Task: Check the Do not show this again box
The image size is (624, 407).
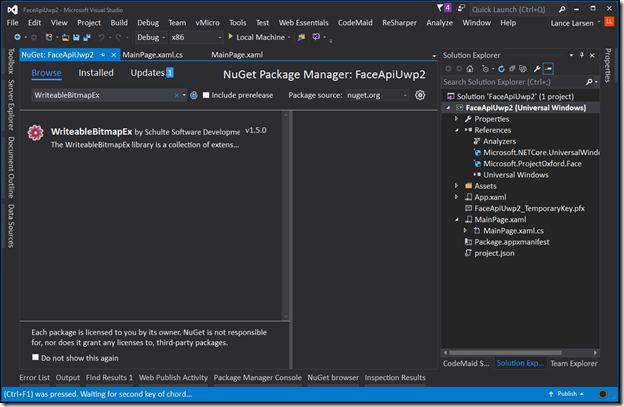Action: pyautogui.click(x=35, y=357)
